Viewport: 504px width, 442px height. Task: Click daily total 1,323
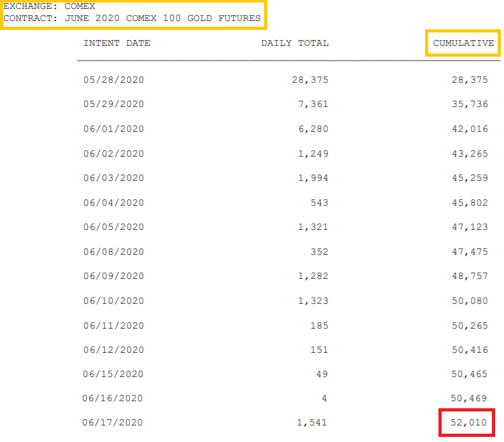[x=313, y=301]
